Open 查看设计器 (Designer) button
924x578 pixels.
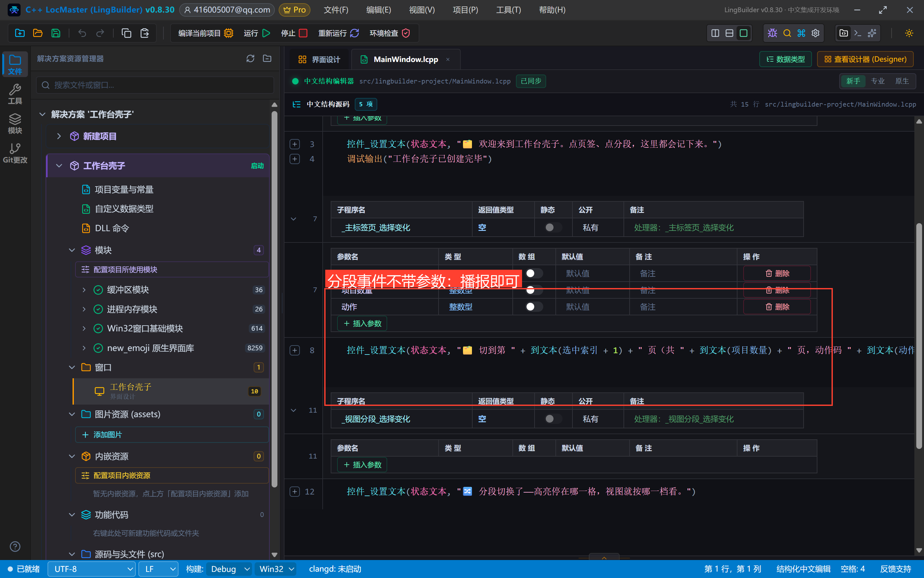tap(865, 59)
